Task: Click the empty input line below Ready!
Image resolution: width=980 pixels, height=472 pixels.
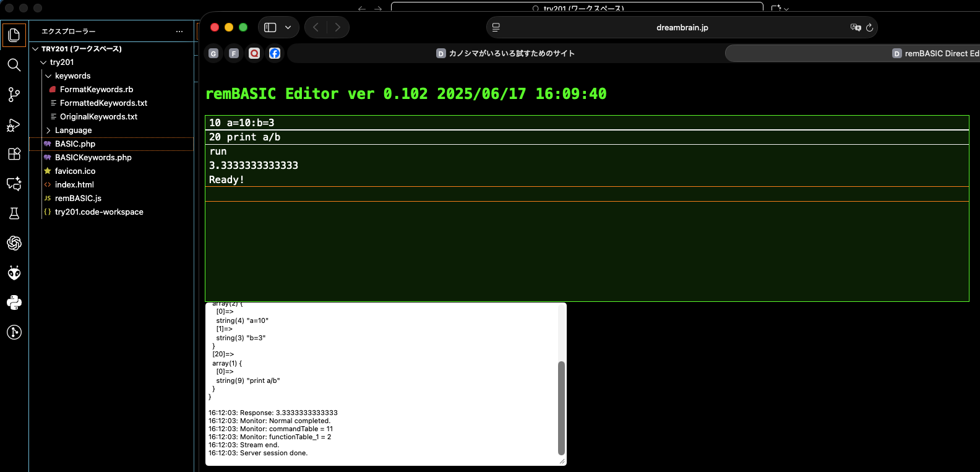Action: click(587, 194)
